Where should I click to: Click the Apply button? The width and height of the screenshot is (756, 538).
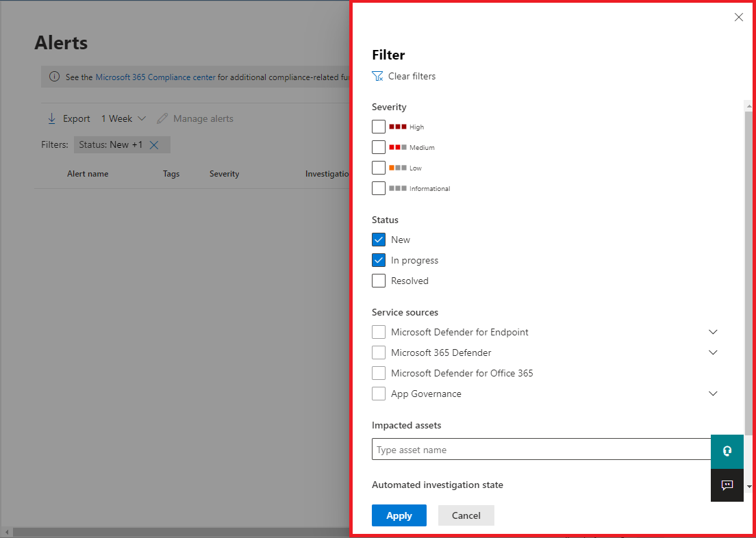click(x=399, y=515)
